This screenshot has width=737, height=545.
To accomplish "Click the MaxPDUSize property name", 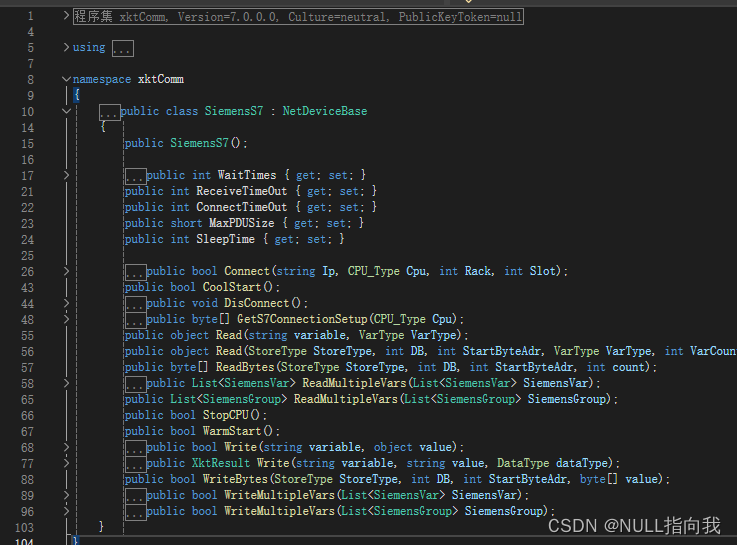I will 242,223.
